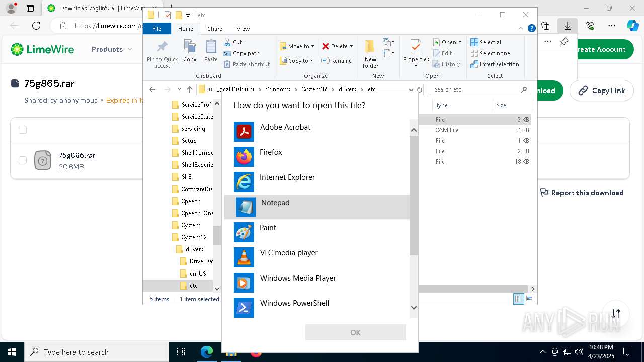The image size is (644, 362).
Task: Pick Windows Media Player from the list
Action: click(x=316, y=283)
